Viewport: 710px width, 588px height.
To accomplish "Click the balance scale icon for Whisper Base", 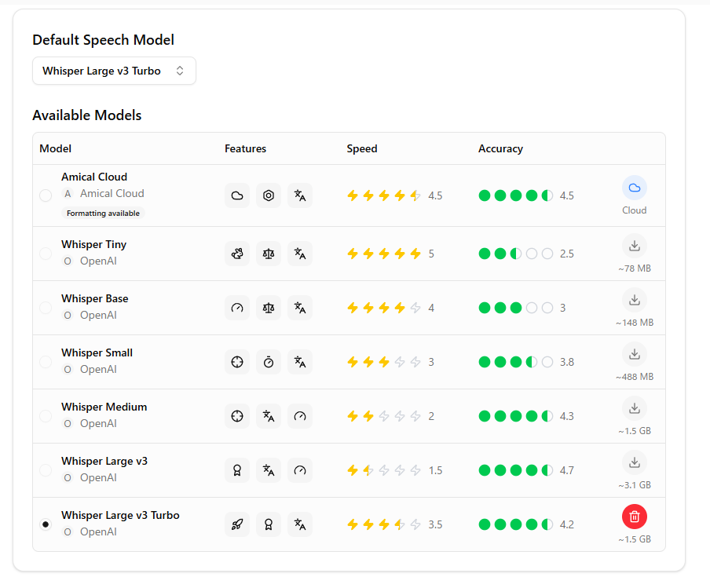I will click(269, 308).
